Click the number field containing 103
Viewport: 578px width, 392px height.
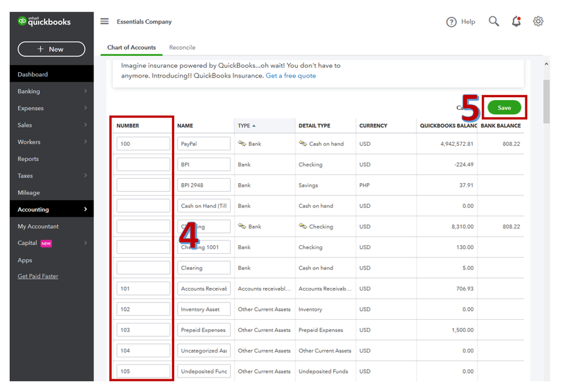click(143, 330)
